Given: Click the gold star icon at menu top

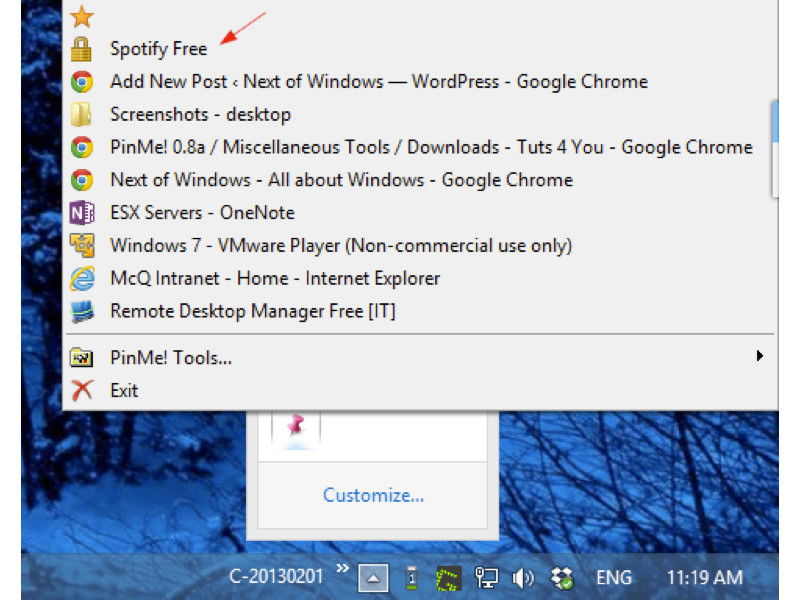Looking at the screenshot, I should pyautogui.click(x=82, y=16).
